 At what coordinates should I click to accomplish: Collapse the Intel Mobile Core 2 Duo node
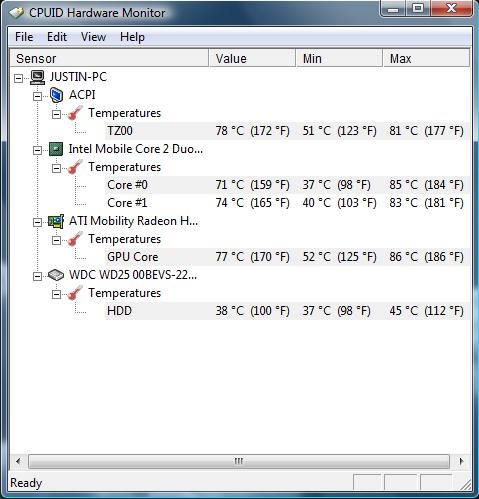point(38,151)
